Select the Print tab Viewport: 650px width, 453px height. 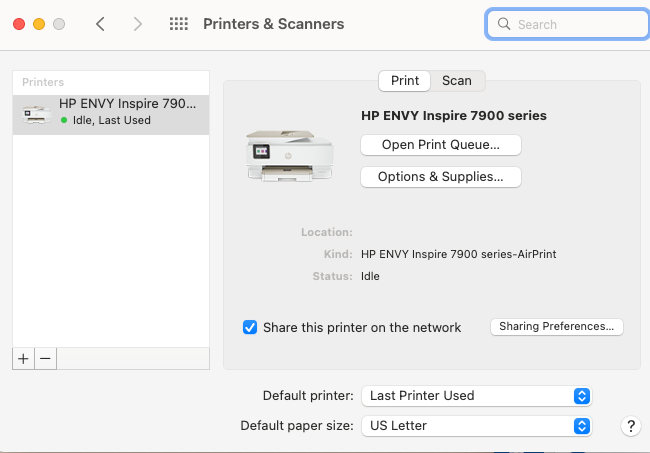(405, 81)
